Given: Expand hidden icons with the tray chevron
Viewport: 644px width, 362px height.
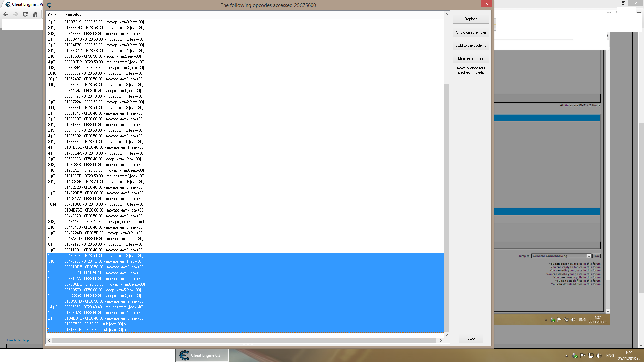Looking at the screenshot, I should (x=567, y=356).
